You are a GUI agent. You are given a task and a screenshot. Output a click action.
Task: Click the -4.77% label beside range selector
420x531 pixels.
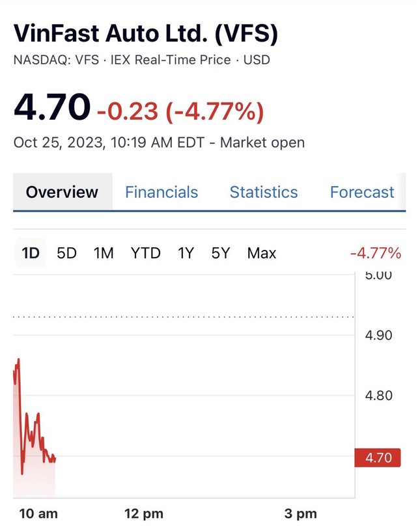[375, 253]
